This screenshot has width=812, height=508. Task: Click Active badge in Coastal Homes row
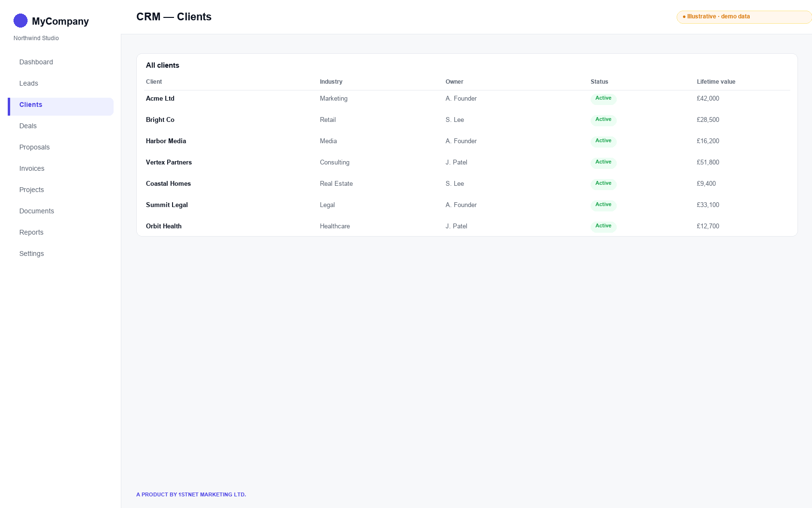pos(603,183)
